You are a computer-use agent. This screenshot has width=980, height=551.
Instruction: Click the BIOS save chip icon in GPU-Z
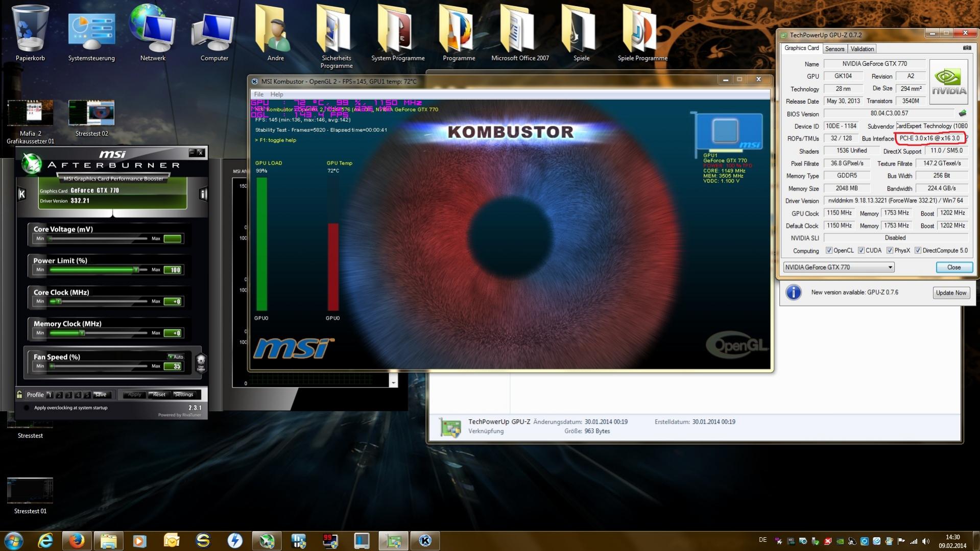click(x=962, y=113)
